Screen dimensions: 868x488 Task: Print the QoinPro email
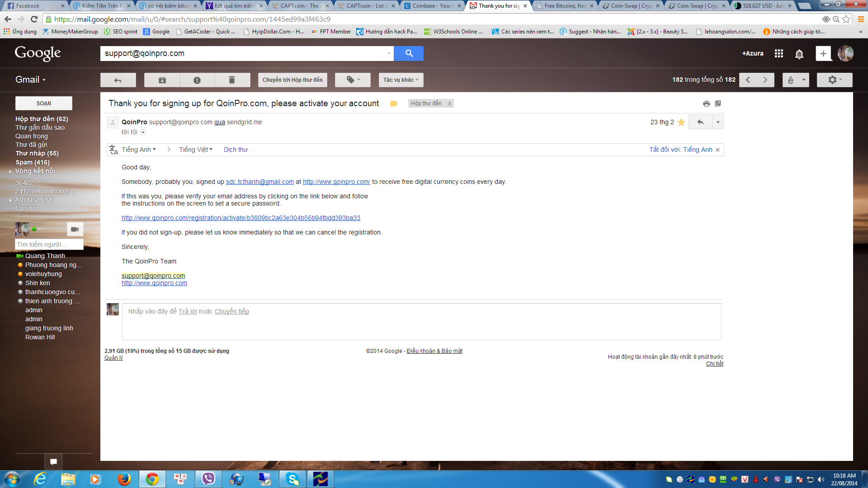tap(707, 103)
